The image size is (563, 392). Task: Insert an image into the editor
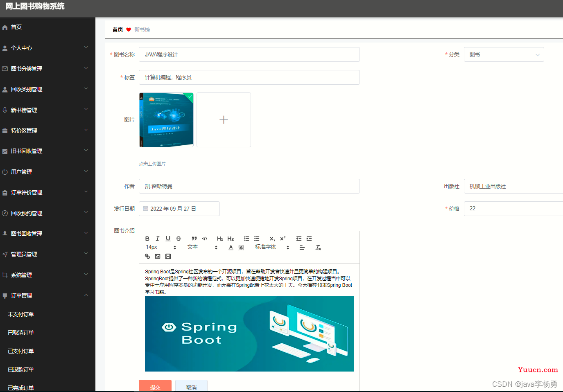(158, 257)
